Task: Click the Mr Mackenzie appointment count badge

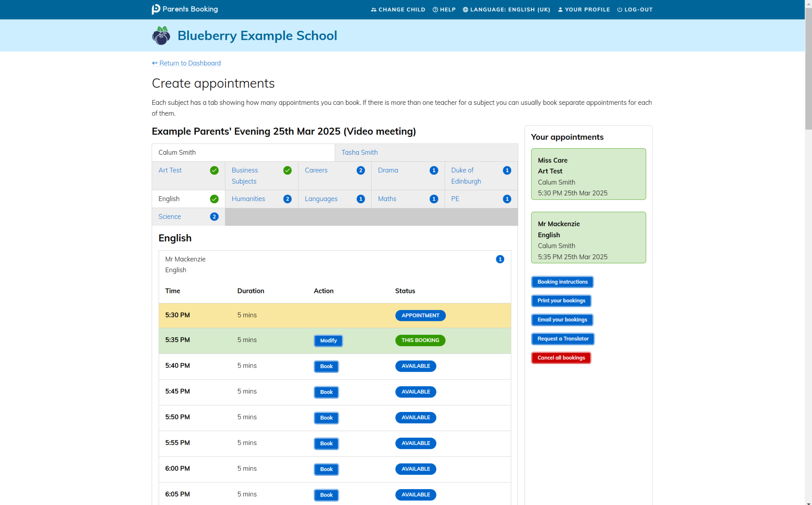Action: pos(500,259)
